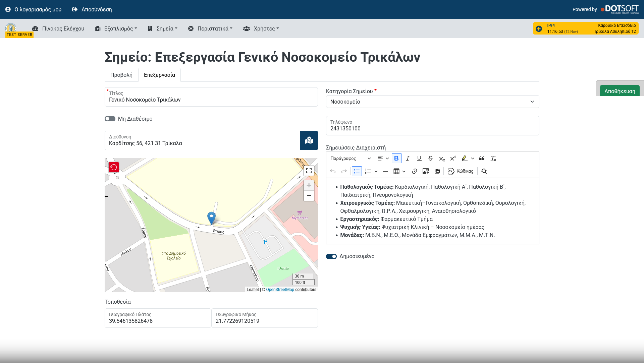The height and width of the screenshot is (363, 644).
Task: Open the OpenStreetMap attribution link
Action: click(280, 290)
